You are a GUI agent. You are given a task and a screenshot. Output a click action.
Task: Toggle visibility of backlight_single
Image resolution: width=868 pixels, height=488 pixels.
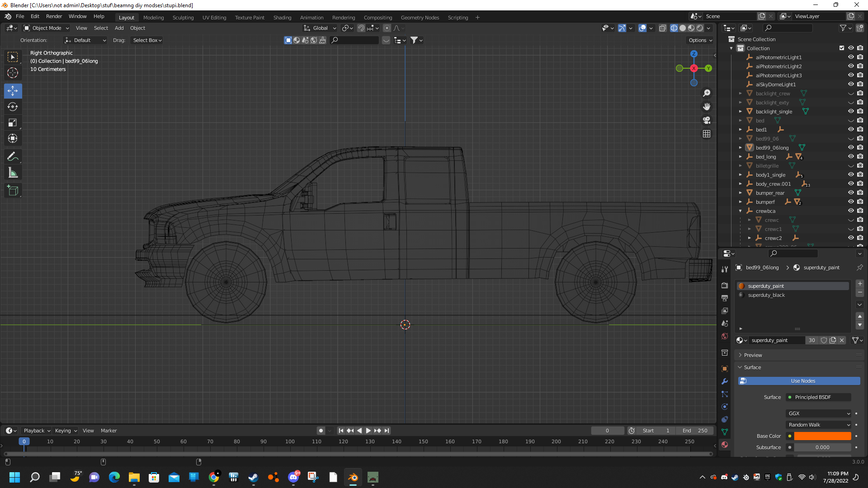[x=850, y=111]
